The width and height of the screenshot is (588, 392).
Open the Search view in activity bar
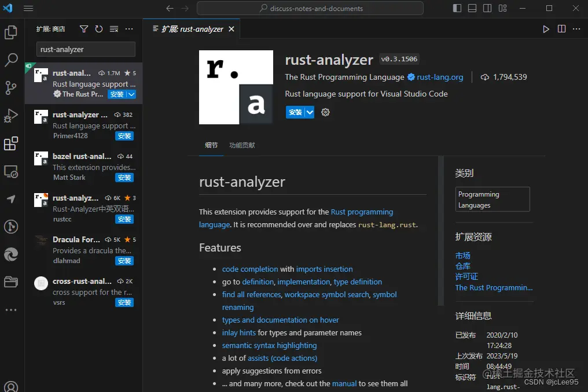click(11, 60)
